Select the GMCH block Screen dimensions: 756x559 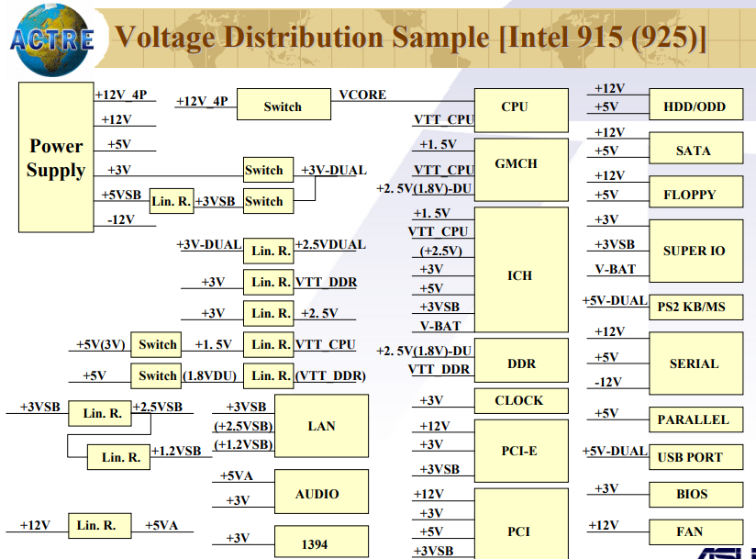[x=521, y=170]
